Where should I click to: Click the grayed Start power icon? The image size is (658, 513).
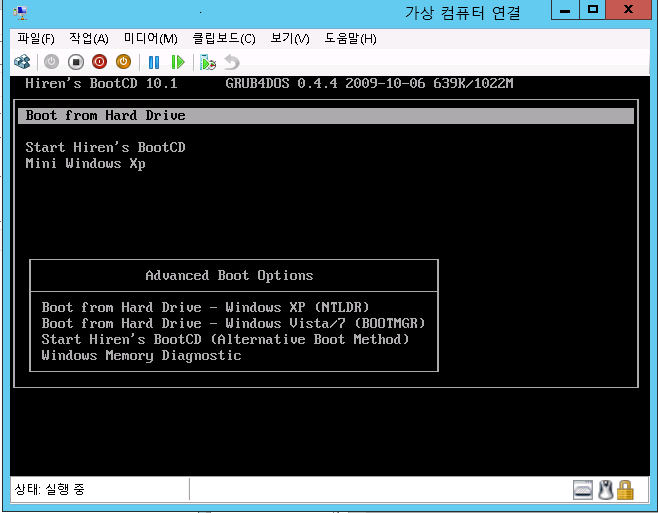[x=51, y=62]
